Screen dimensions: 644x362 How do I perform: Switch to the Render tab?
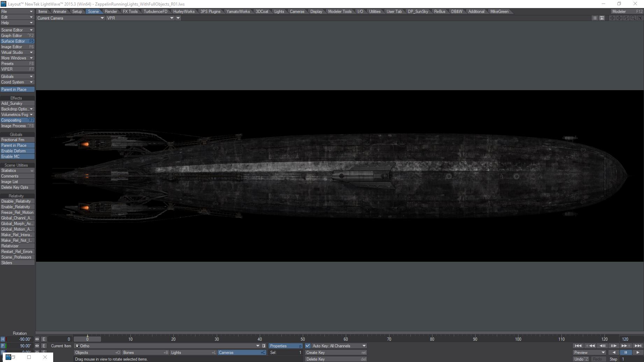click(x=111, y=12)
